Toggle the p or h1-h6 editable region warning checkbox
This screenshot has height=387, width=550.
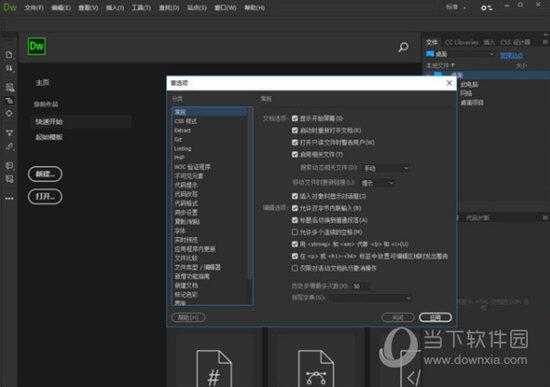pos(295,256)
